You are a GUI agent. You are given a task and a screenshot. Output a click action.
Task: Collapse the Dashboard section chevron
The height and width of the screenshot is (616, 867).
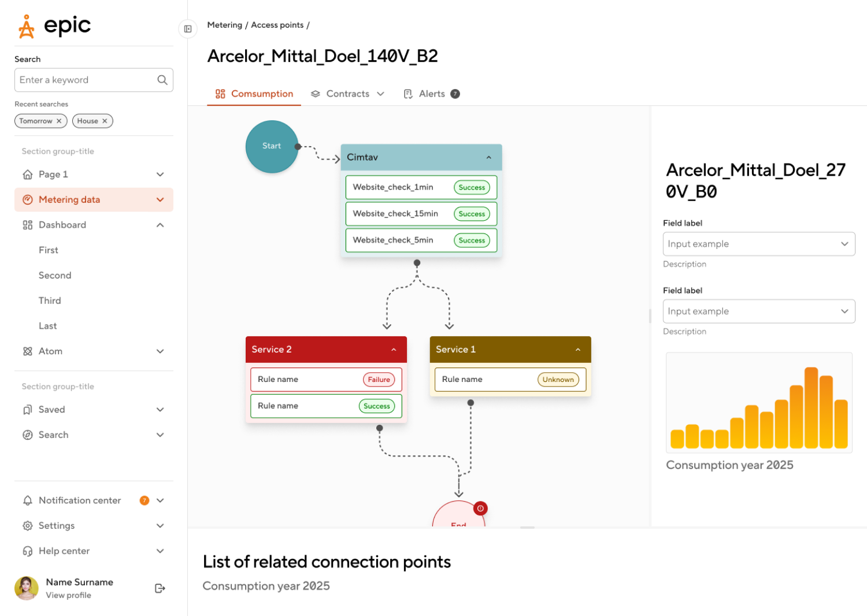pyautogui.click(x=160, y=225)
